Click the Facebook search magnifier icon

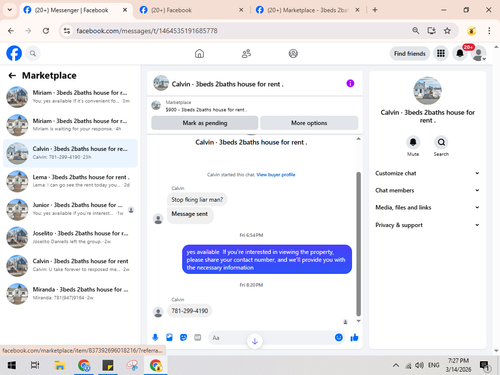point(33,53)
